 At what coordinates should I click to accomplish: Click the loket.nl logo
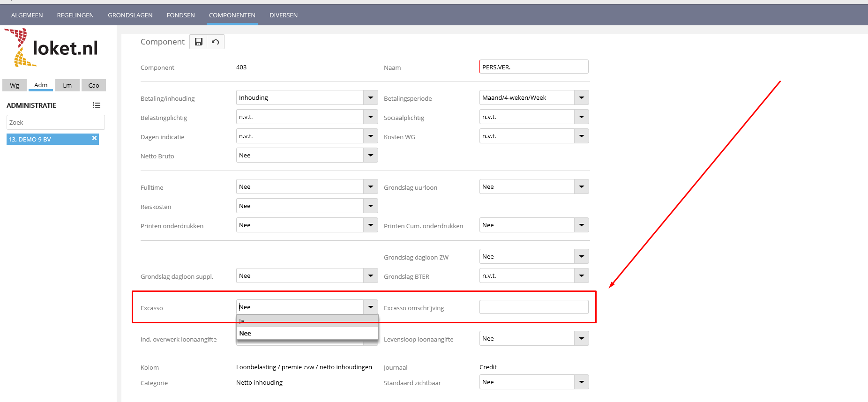click(52, 48)
